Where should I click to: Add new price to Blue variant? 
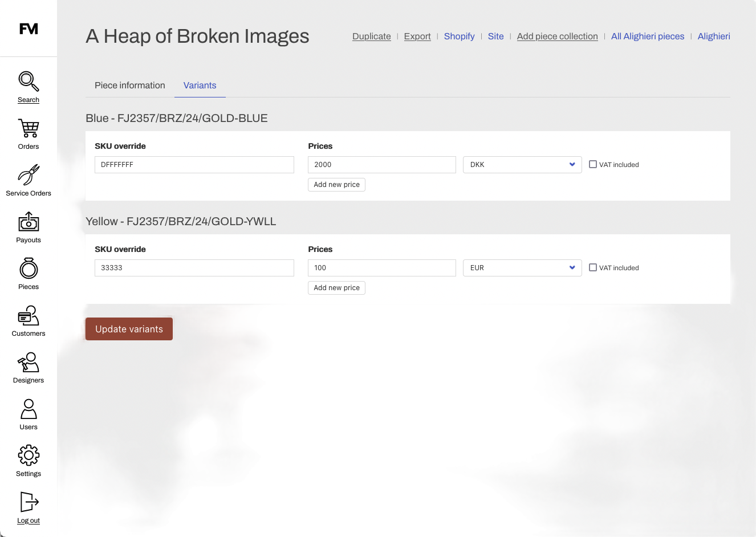[x=336, y=185]
